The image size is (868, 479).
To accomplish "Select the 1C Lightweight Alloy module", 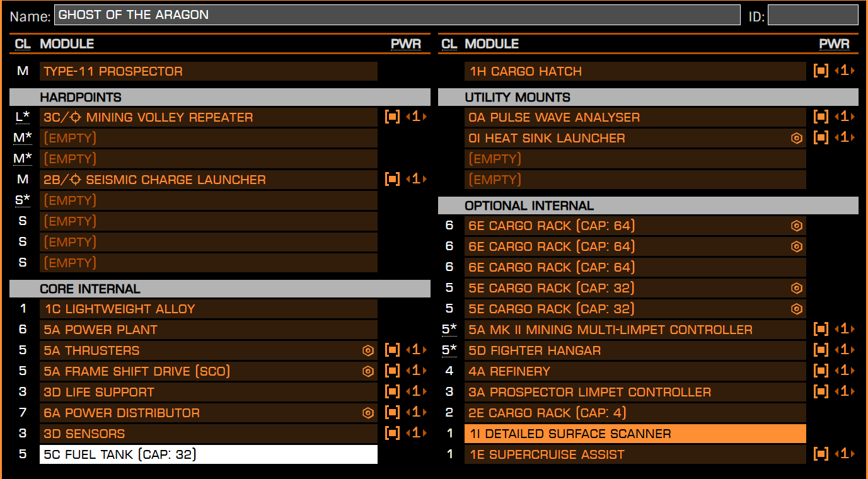I will pyautogui.click(x=208, y=309).
